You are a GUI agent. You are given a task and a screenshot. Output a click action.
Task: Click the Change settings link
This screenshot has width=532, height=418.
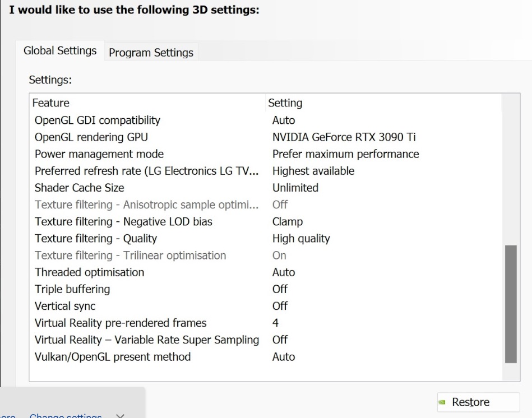(x=66, y=415)
